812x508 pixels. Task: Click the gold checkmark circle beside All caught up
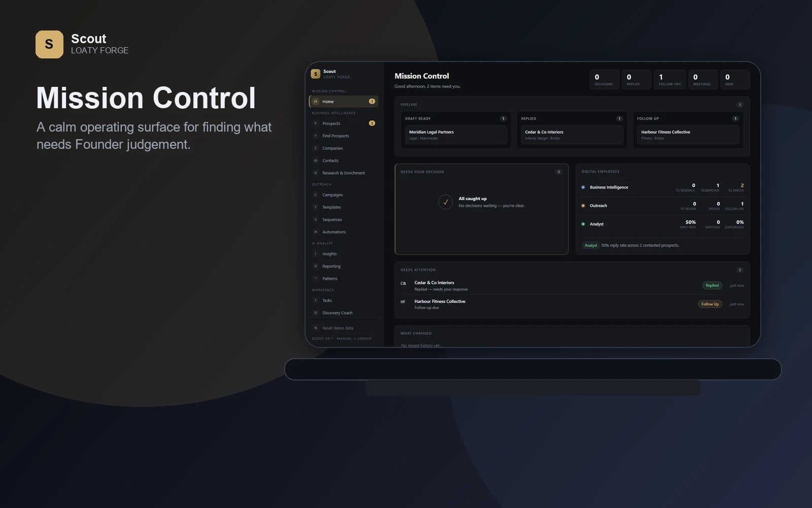pyautogui.click(x=446, y=202)
